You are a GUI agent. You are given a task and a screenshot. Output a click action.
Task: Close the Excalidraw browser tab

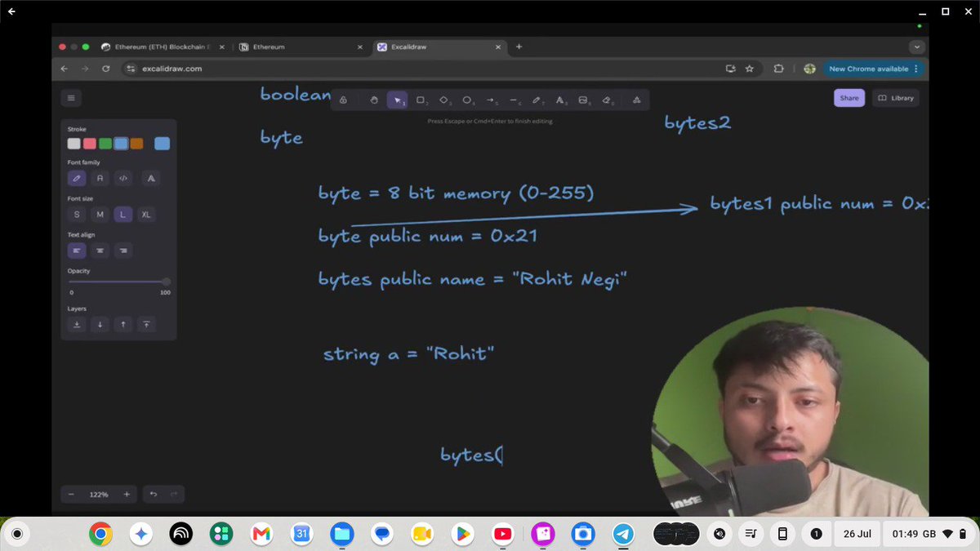498,47
